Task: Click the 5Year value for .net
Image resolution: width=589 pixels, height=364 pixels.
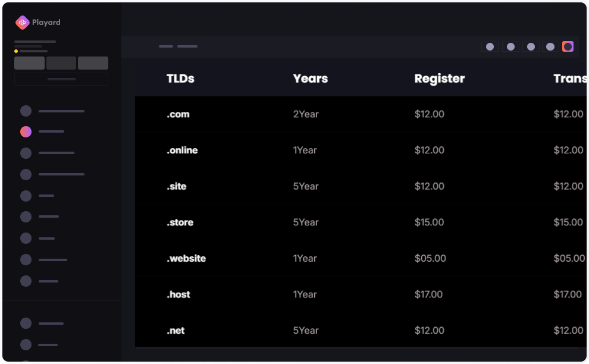Action: [x=306, y=331]
